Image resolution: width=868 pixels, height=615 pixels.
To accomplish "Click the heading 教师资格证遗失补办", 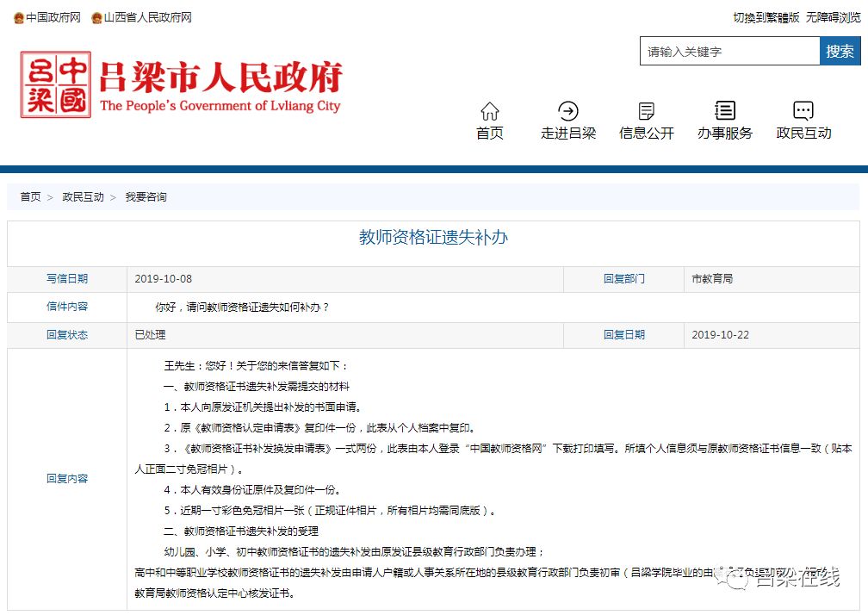I will pos(433,237).
